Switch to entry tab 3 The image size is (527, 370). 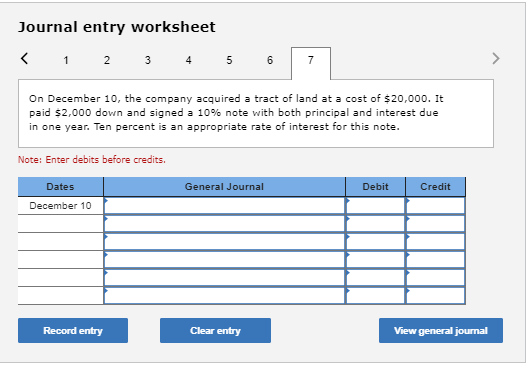click(x=148, y=60)
